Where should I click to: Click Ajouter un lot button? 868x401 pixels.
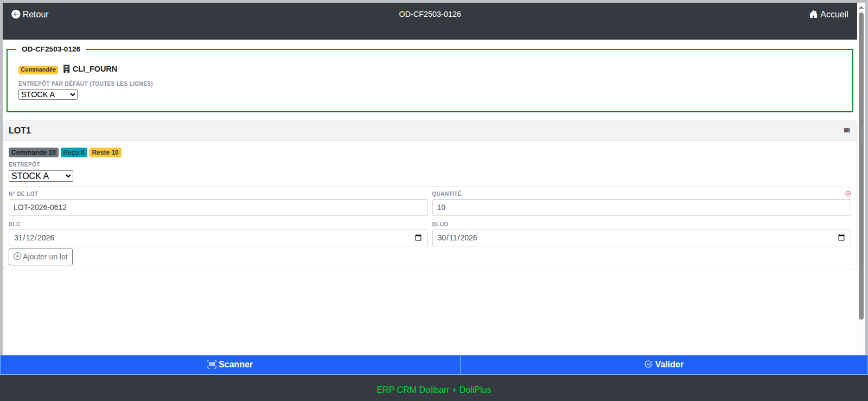click(x=41, y=257)
